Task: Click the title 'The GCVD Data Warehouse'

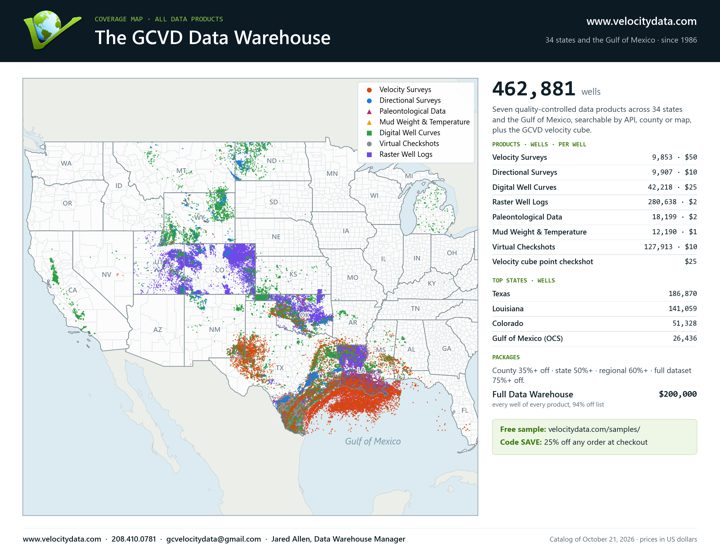Action: pyautogui.click(x=213, y=38)
